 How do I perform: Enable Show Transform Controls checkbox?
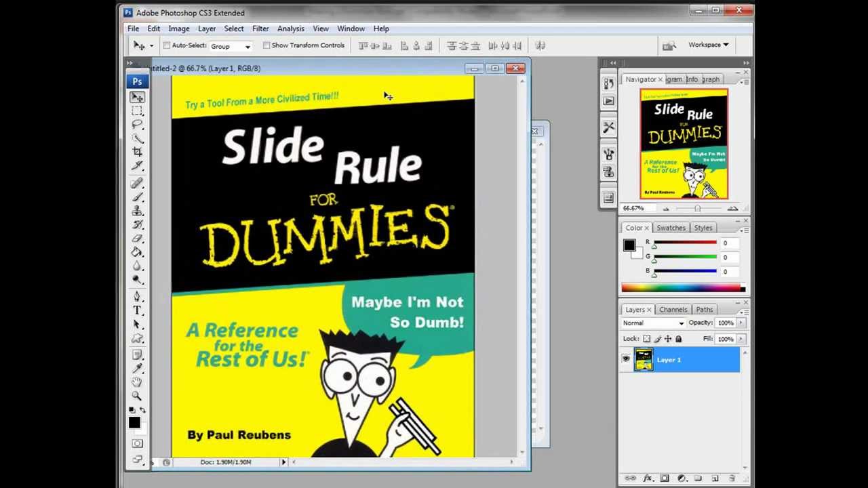click(x=267, y=45)
